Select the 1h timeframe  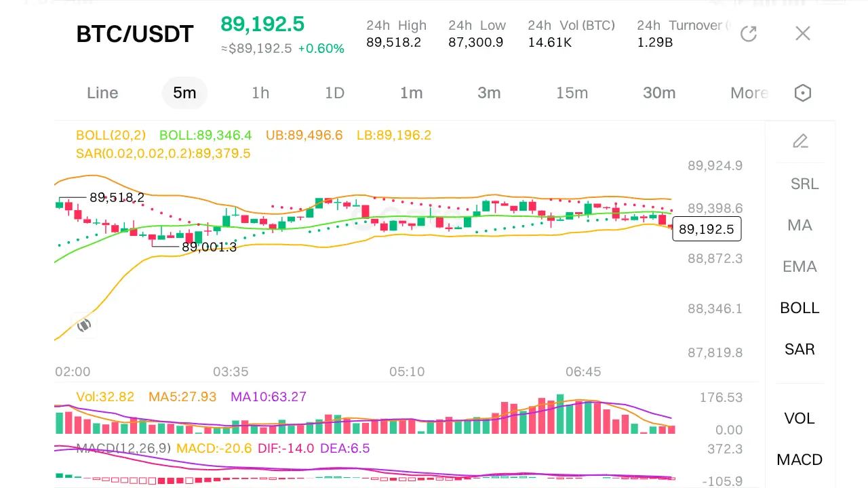point(260,93)
